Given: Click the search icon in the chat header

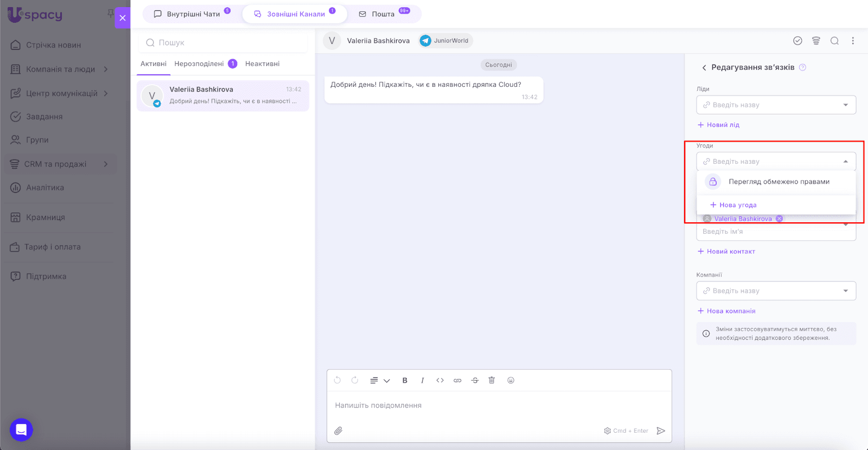Looking at the screenshot, I should pos(834,41).
